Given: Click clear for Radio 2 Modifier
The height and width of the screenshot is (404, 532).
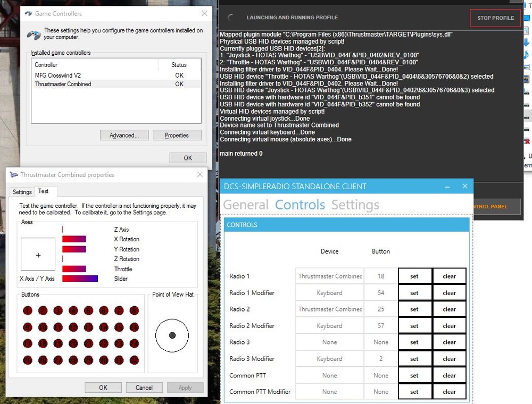Looking at the screenshot, I should pyautogui.click(x=449, y=326).
